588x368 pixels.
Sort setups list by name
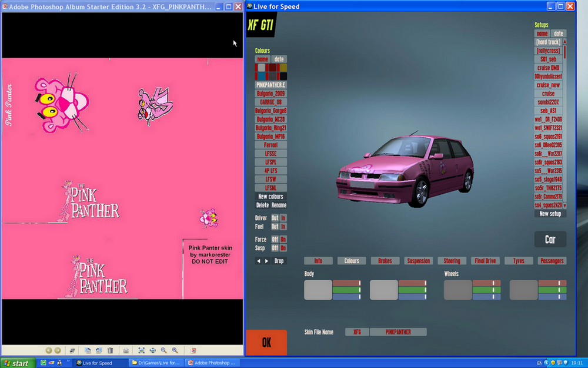(x=542, y=34)
